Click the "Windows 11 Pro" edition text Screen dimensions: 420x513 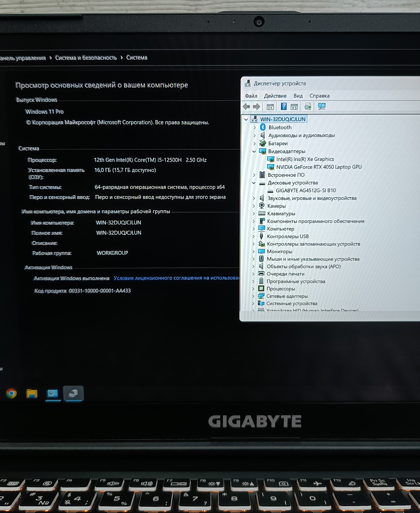(x=44, y=112)
